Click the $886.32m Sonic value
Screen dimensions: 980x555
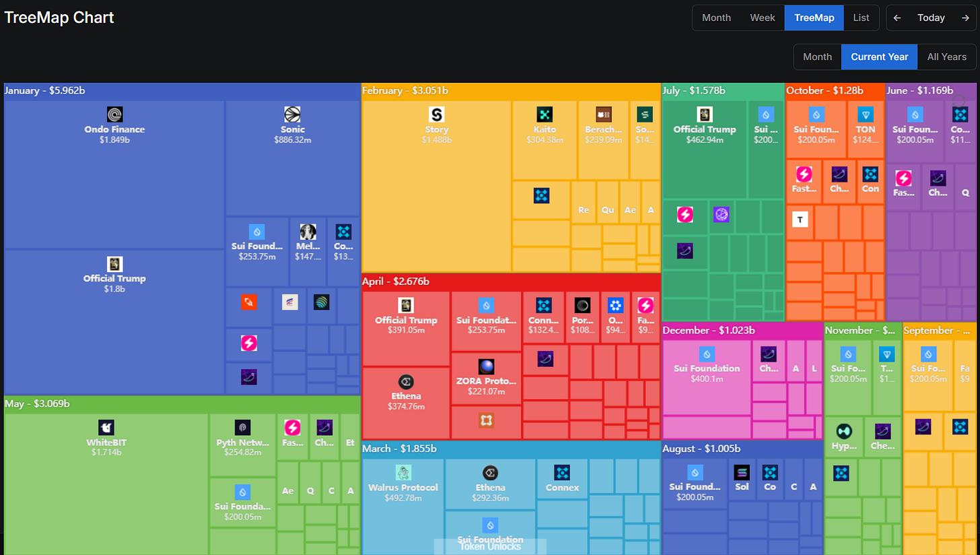pyautogui.click(x=293, y=140)
